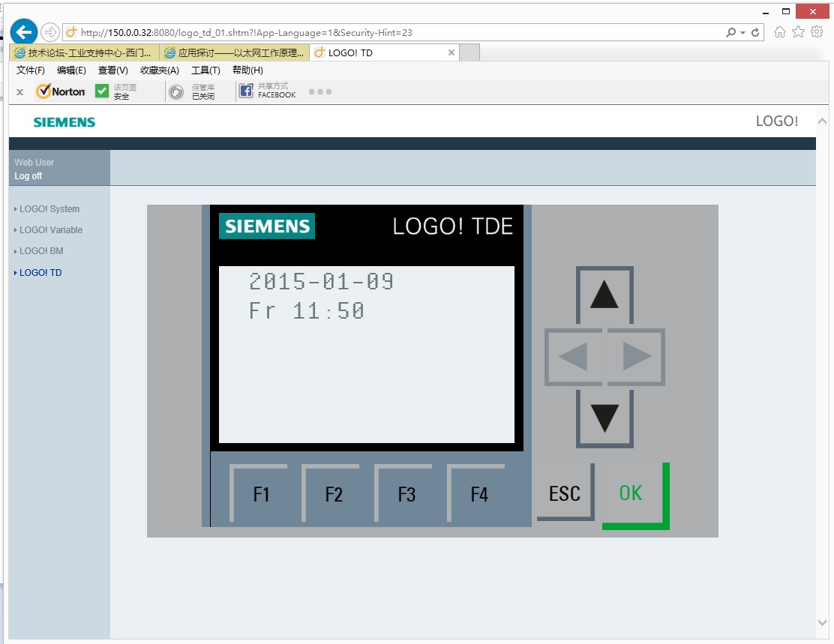
Task: Click the Log off link
Action: (x=28, y=176)
